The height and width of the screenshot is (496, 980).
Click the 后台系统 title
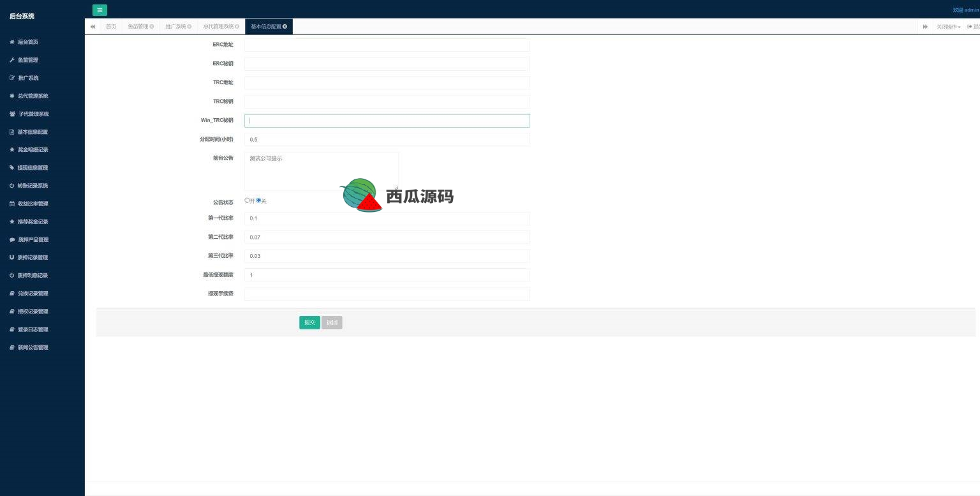pyautogui.click(x=22, y=16)
